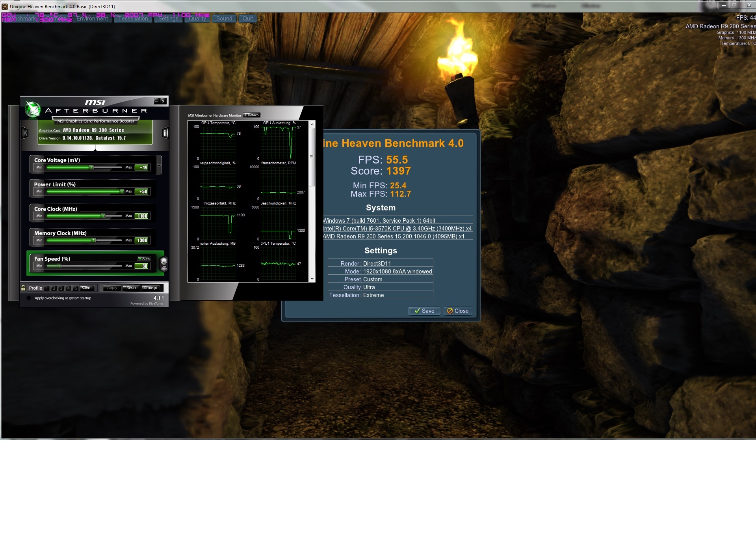
Task: Click 'FPS: 44' overlay counter
Action: [746, 18]
